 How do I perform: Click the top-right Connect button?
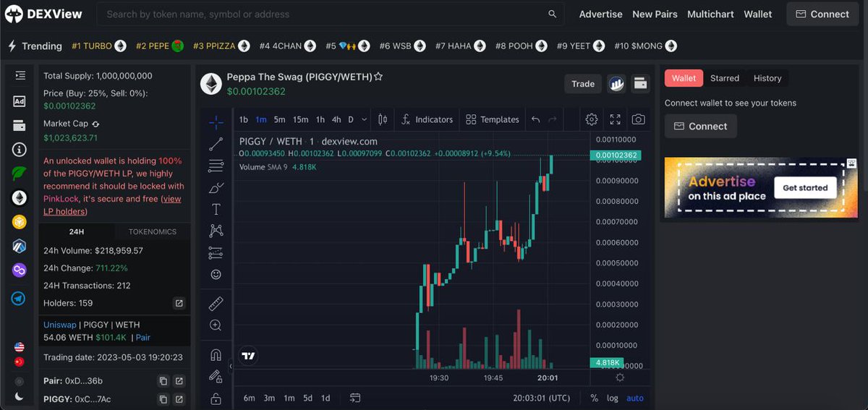(822, 14)
